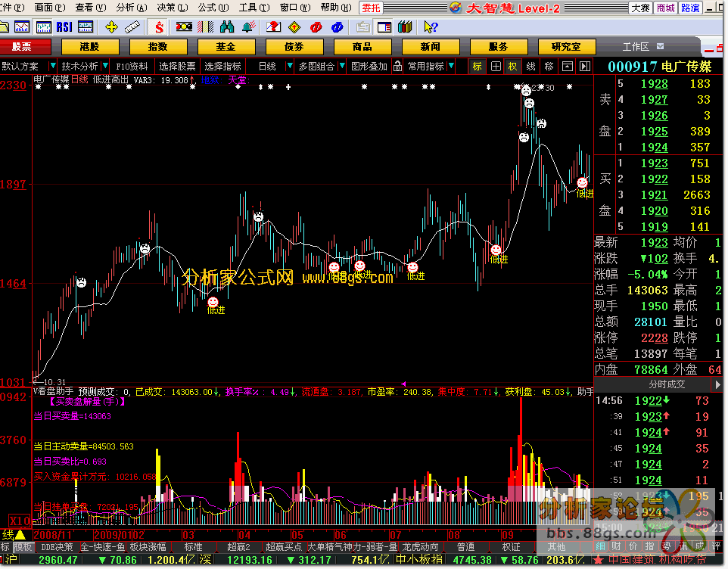This screenshot has height=569, width=728.
Task: Expand the 分时成交 panel arrow
Action: point(718,384)
